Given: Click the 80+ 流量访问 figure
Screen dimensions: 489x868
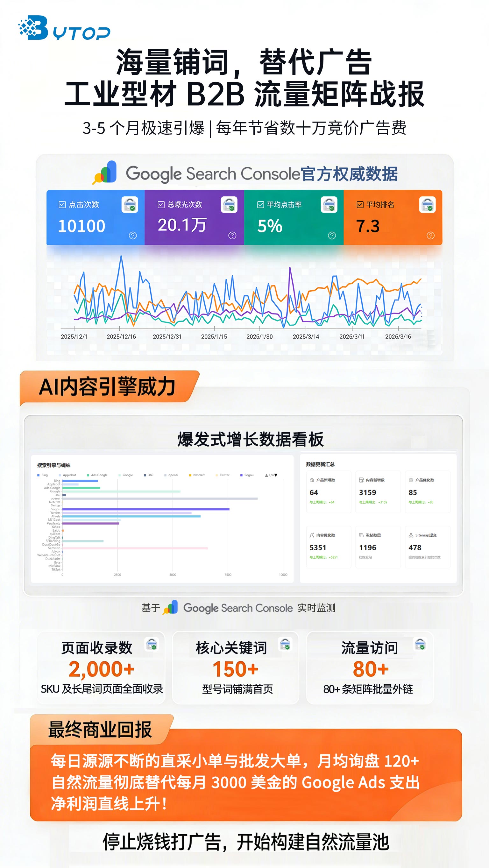Looking at the screenshot, I should pos(370,669).
